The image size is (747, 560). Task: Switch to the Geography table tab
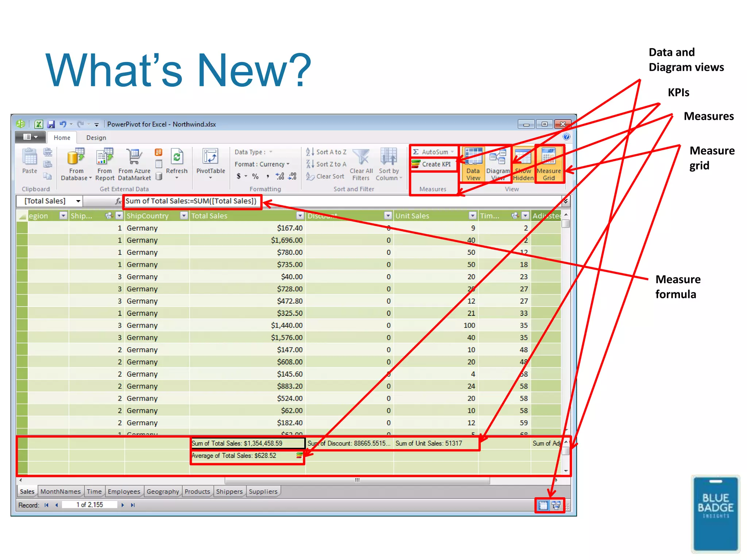[163, 491]
